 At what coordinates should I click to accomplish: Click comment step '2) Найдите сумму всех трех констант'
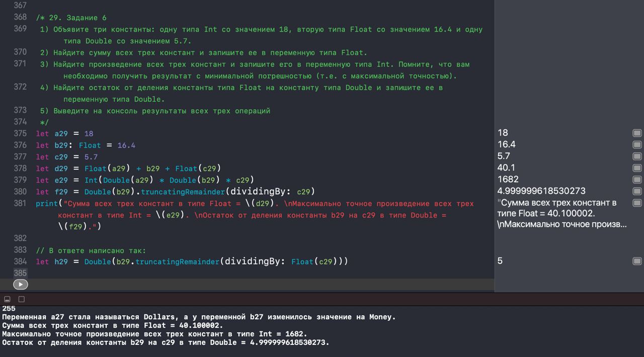tap(204, 52)
